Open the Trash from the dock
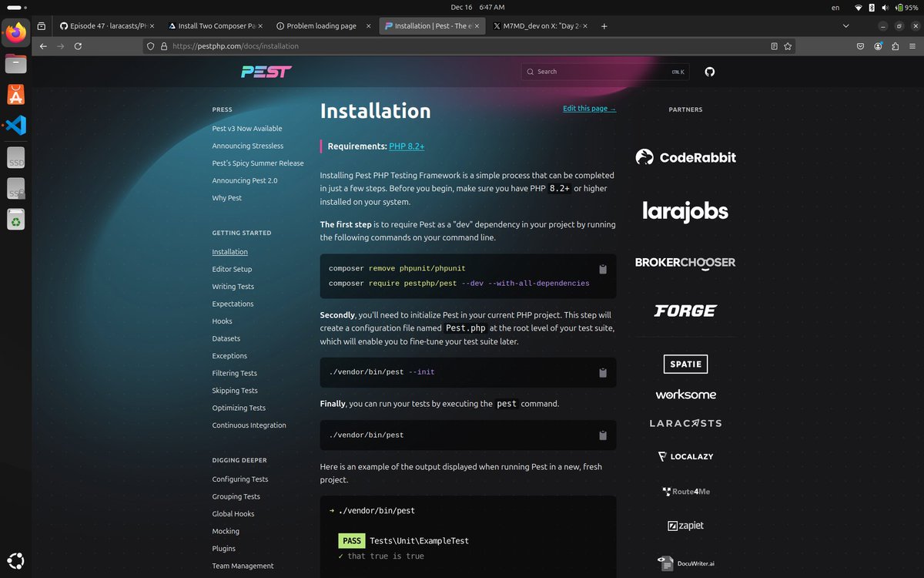This screenshot has height=578, width=924. [x=15, y=220]
